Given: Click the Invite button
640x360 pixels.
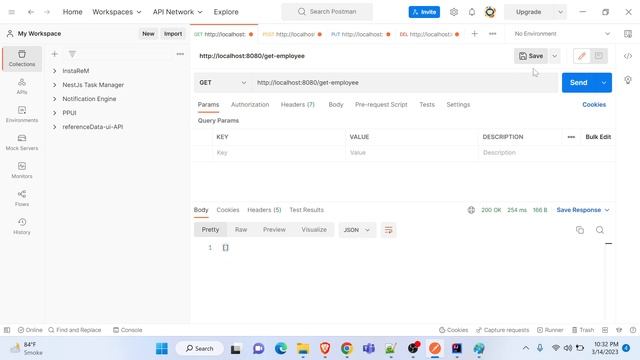Looking at the screenshot, I should pyautogui.click(x=424, y=12).
